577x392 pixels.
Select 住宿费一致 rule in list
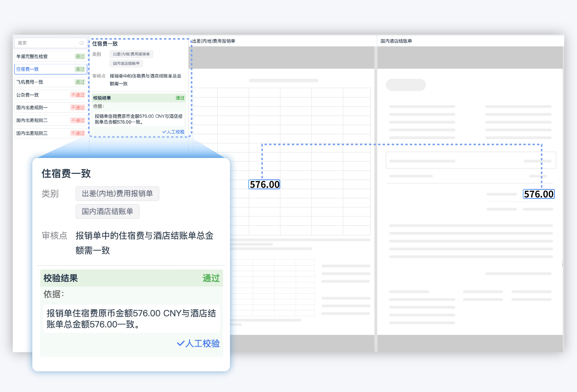point(28,69)
